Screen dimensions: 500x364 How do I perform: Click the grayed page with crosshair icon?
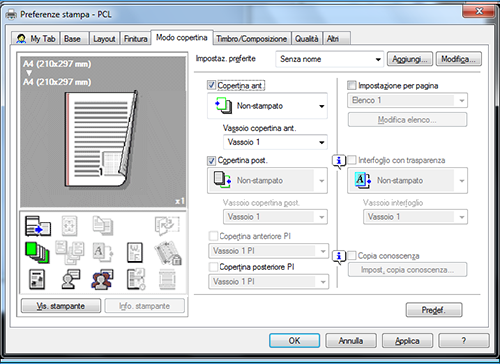coord(69,226)
